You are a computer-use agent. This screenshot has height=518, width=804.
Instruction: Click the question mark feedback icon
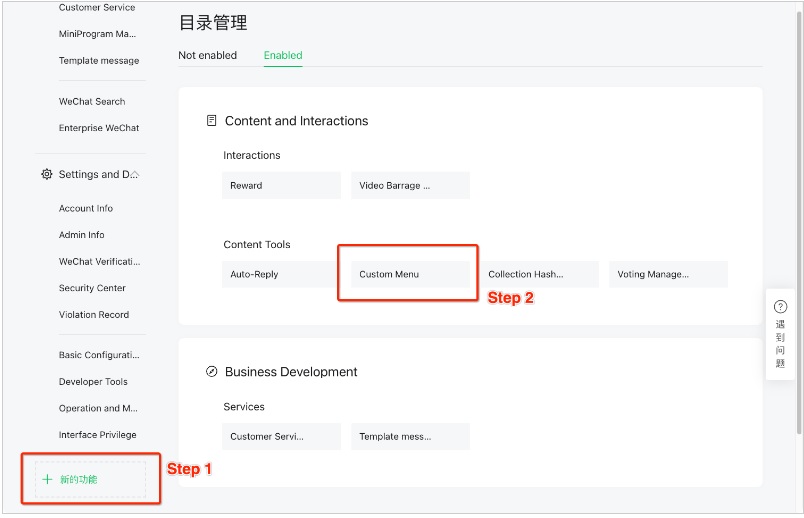780,308
